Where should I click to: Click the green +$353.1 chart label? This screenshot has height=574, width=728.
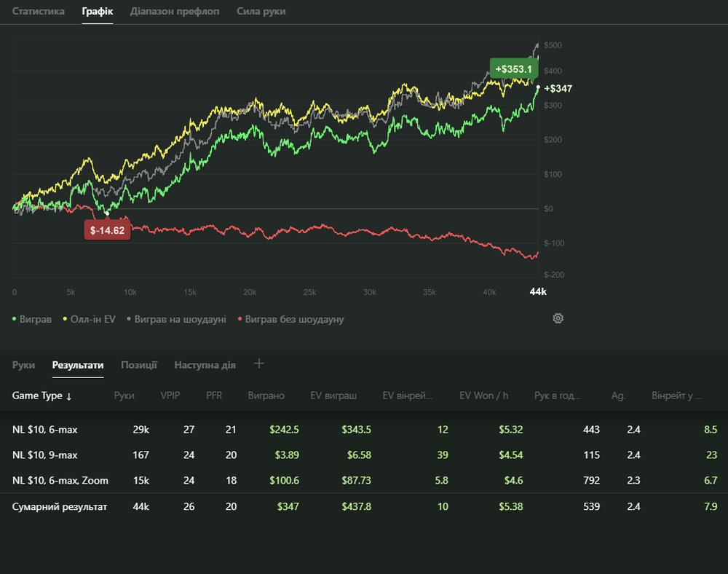(513, 70)
